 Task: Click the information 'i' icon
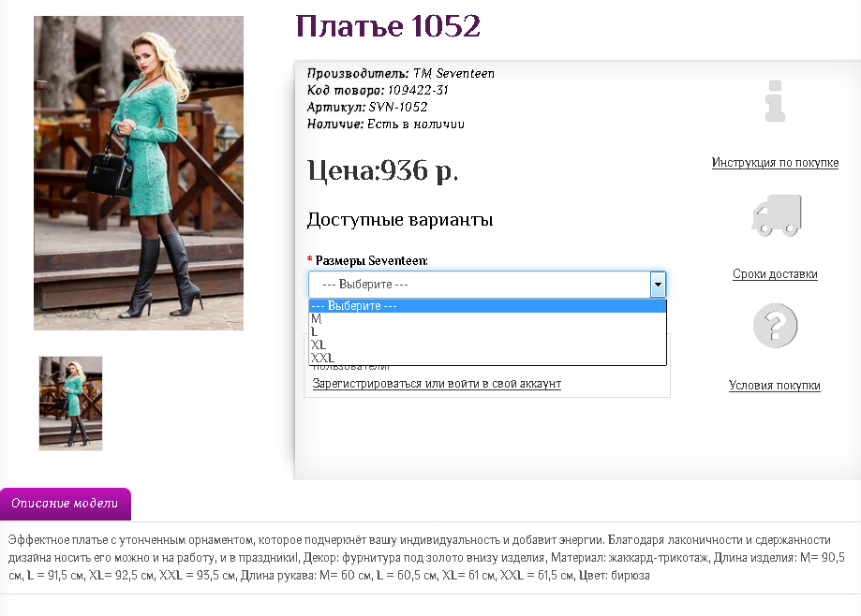click(775, 101)
